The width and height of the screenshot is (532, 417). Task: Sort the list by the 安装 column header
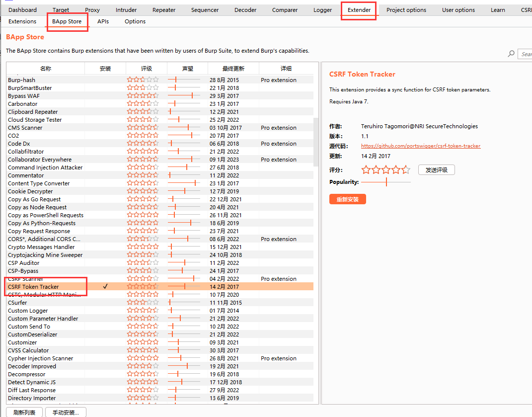click(x=105, y=69)
